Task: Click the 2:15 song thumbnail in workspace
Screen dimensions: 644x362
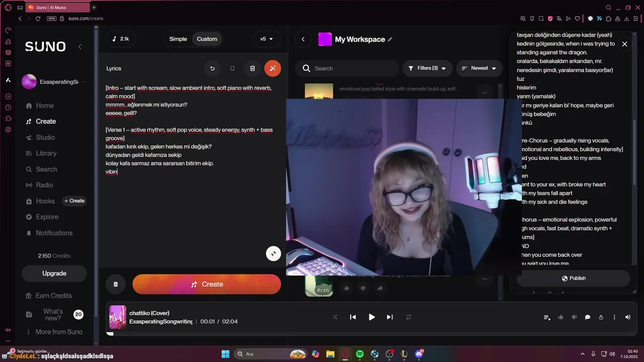Action: tap(318, 286)
